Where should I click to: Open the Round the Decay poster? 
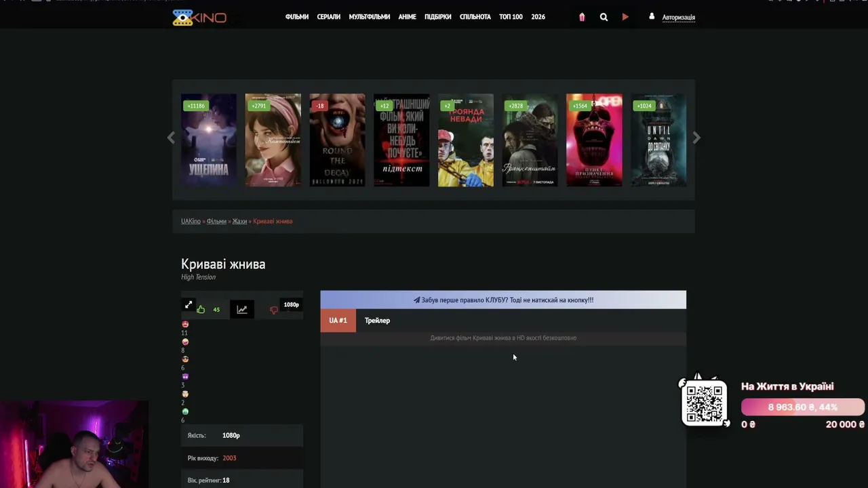[x=337, y=140]
